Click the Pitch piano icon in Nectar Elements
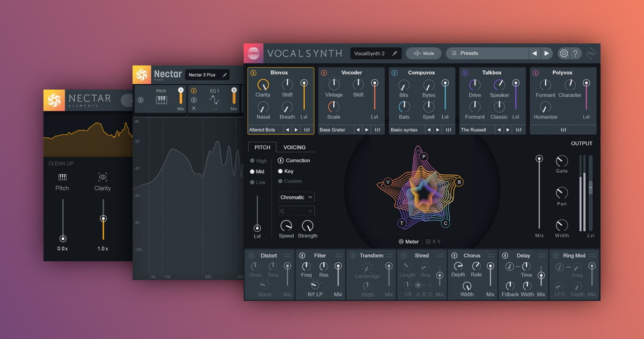The image size is (644, 339). click(x=62, y=177)
